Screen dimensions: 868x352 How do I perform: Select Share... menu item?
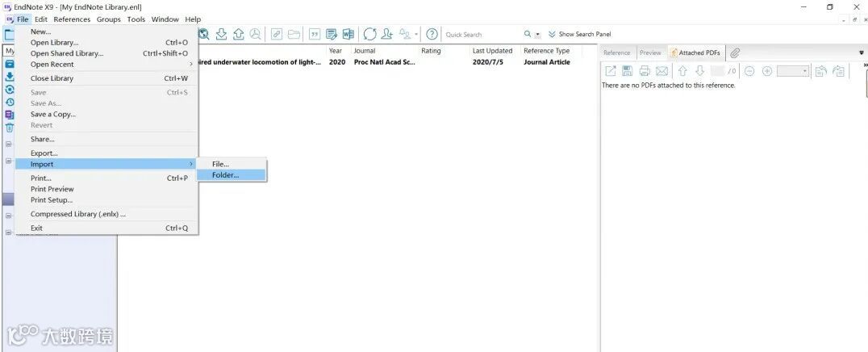(x=106, y=139)
